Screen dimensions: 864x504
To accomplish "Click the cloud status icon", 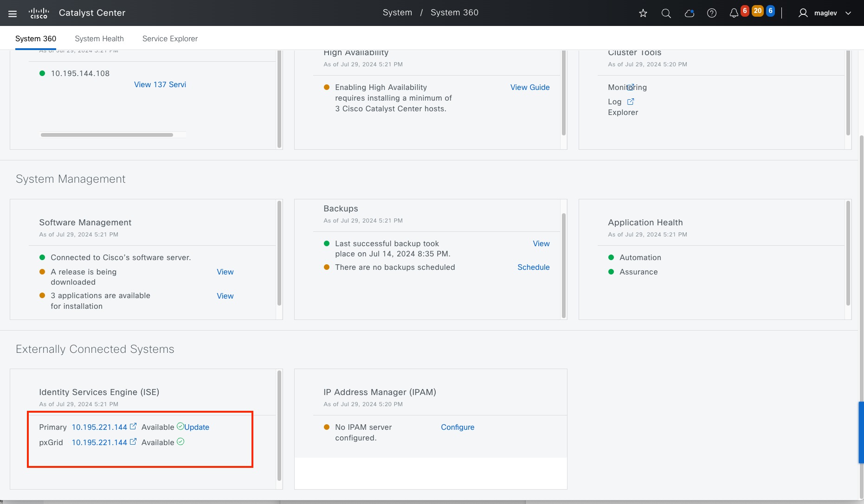I will click(689, 13).
